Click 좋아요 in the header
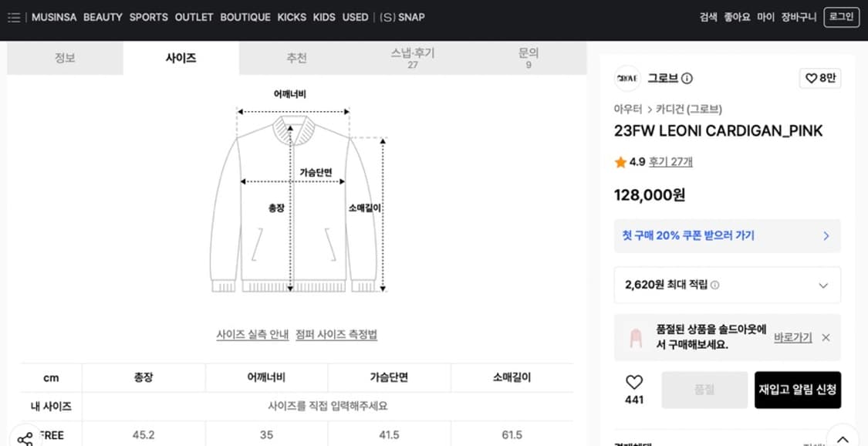868x446 pixels. [738, 17]
